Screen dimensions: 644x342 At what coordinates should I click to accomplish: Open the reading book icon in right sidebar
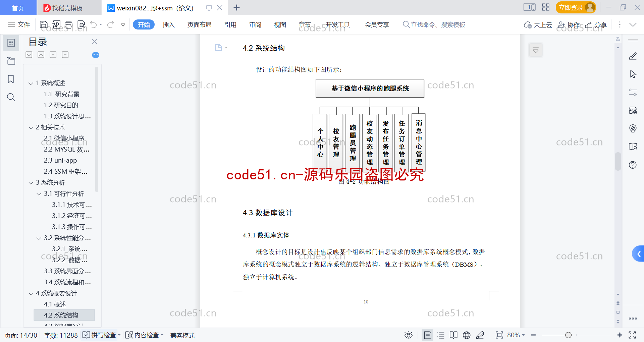[633, 147]
